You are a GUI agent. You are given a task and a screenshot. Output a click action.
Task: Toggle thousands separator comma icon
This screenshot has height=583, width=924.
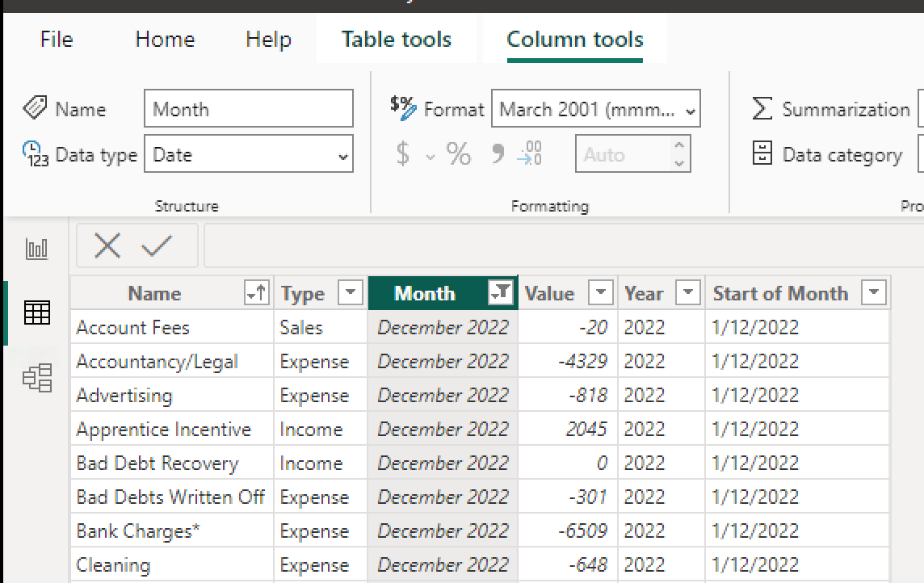click(498, 153)
